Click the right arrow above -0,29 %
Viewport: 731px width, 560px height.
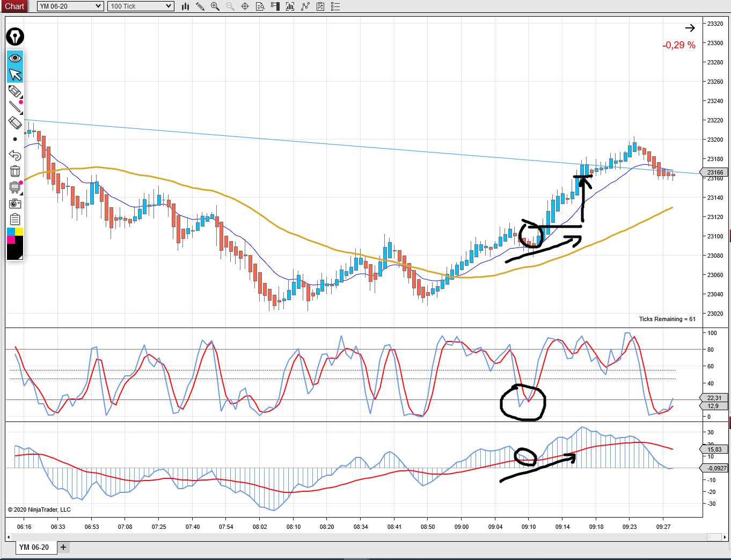point(690,28)
